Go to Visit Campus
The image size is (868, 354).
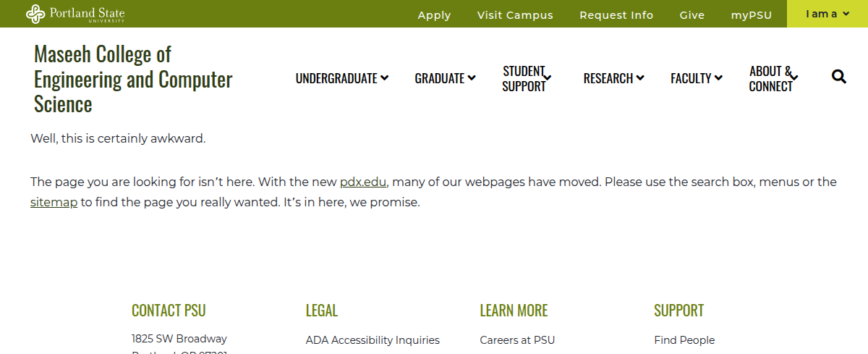click(x=515, y=15)
